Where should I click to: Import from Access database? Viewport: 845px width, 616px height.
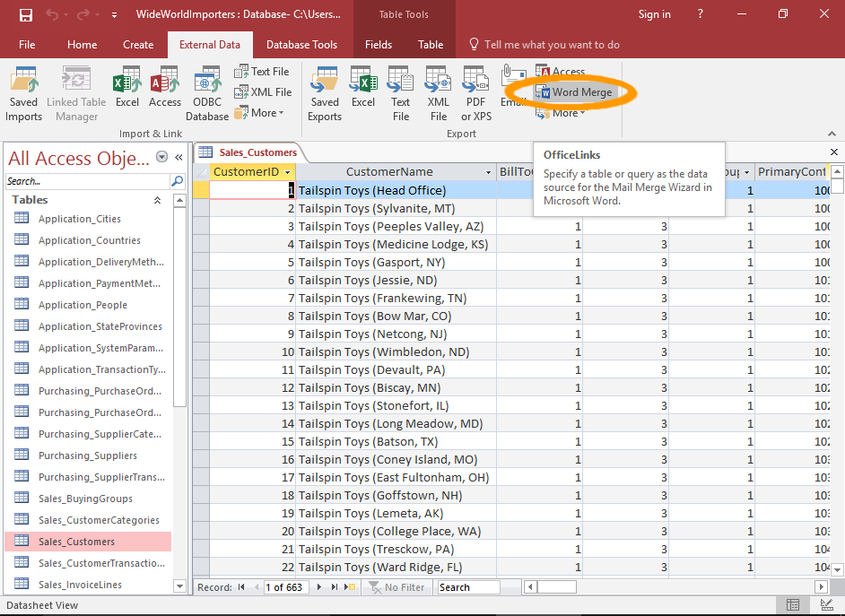[165, 87]
